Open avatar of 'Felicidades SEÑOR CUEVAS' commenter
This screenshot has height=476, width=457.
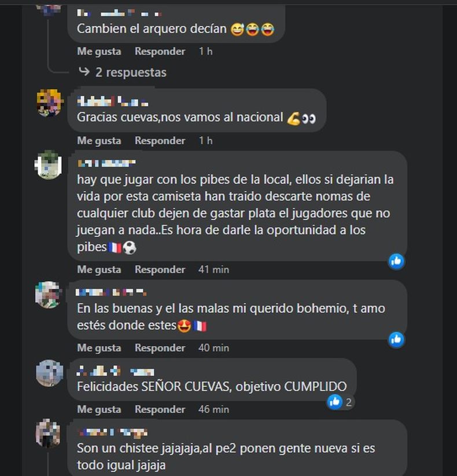[49, 373]
